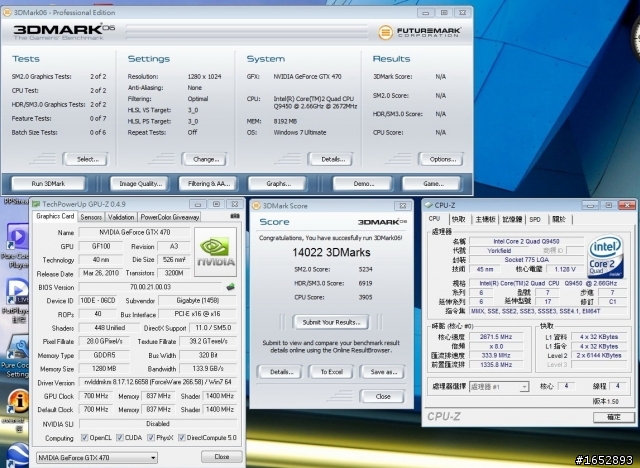Image resolution: width=640 pixels, height=468 pixels.
Task: Toggle the CUDA checkbox in GPU-Z
Action: (x=120, y=437)
